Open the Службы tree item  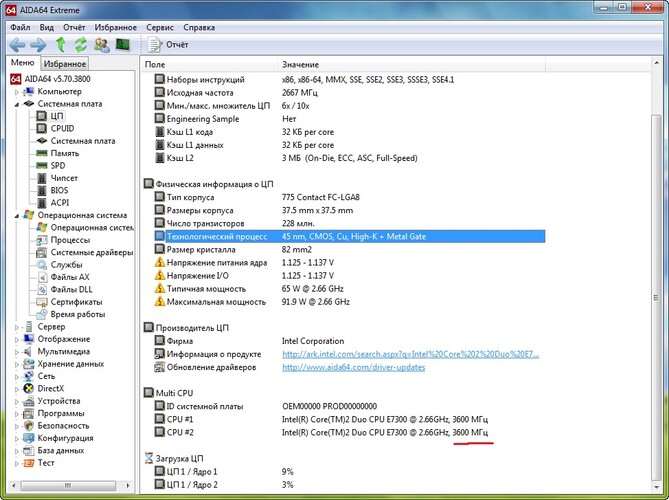point(66,265)
